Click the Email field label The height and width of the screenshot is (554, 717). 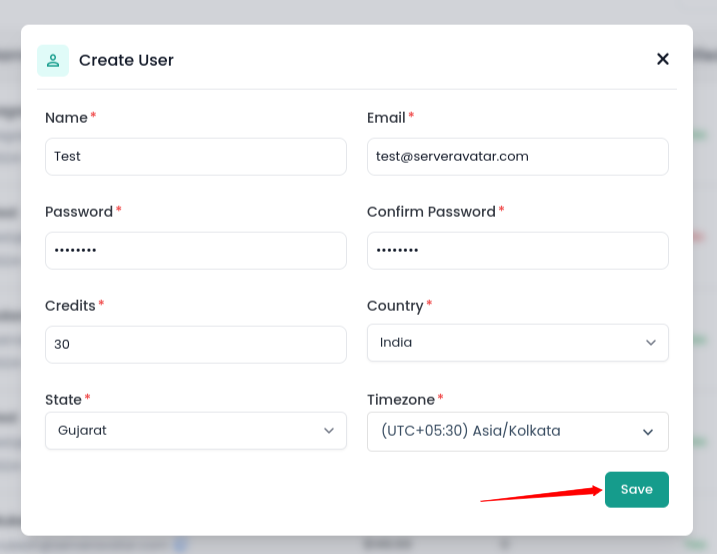point(386,118)
